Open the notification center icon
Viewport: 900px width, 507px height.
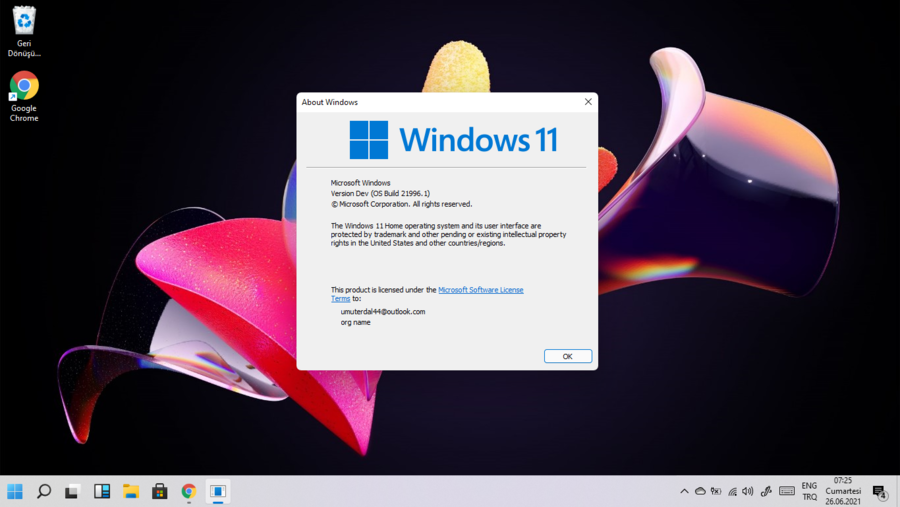pos(879,491)
